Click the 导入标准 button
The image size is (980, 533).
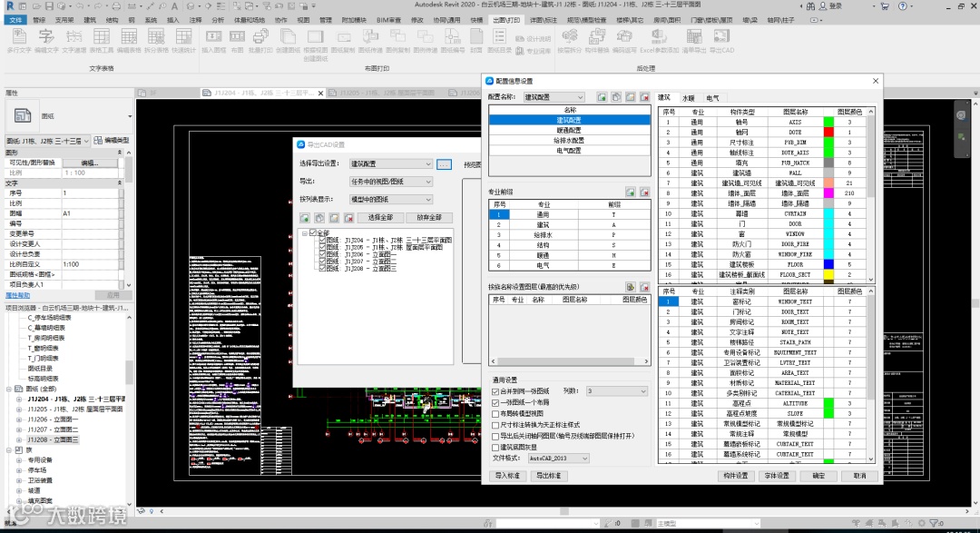(x=507, y=476)
